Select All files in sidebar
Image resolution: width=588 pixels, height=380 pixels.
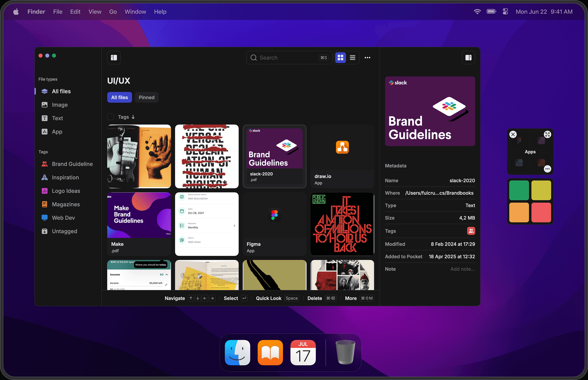(61, 91)
